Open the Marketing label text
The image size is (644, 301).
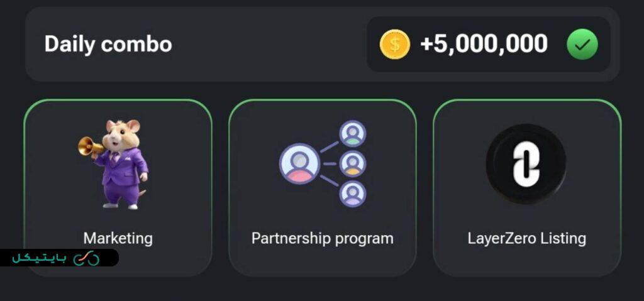click(x=118, y=239)
